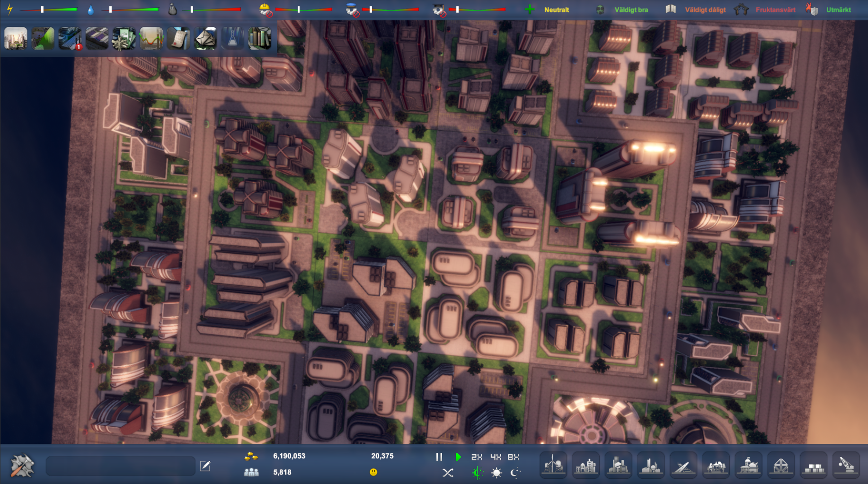Click the crossed pistols crime icon
This screenshot has height=484, width=868.
741,9
